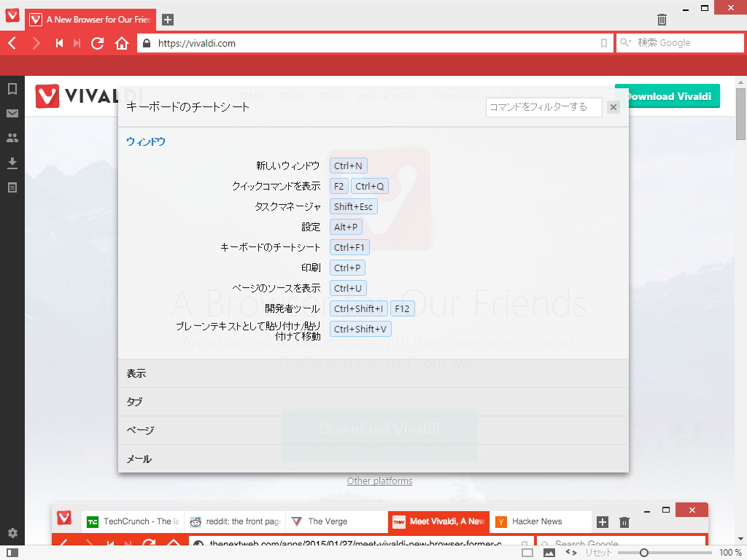The width and height of the screenshot is (747, 560).
Task: Click the Vivaldi logo on the webpage
Action: [76, 96]
